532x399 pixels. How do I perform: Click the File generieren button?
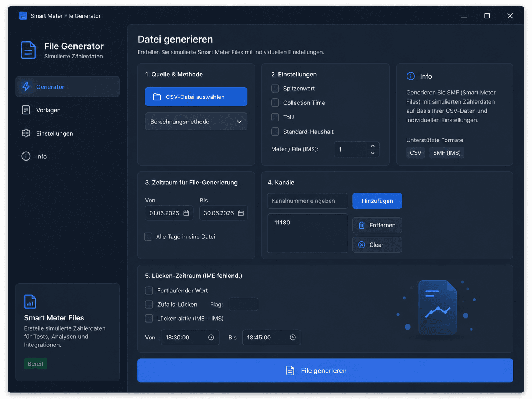325,370
